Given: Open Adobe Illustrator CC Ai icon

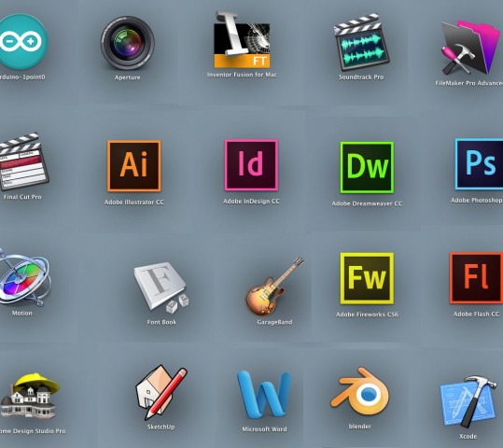Looking at the screenshot, I should point(134,166).
